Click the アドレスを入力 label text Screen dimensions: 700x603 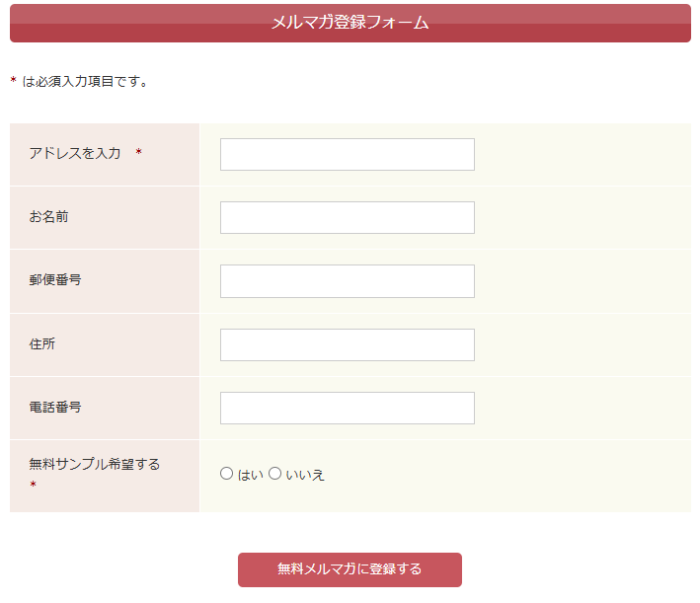[75, 153]
